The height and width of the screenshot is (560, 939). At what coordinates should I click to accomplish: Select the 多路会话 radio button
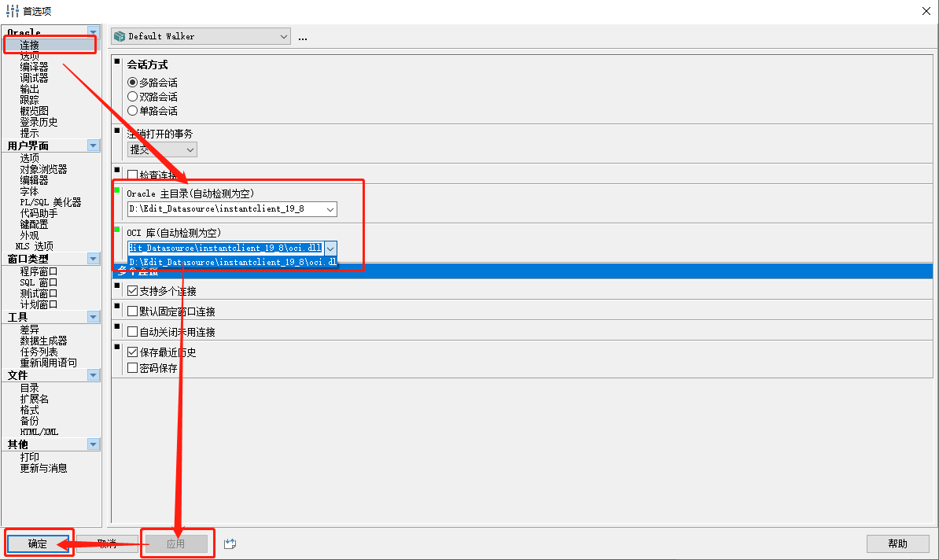coord(132,82)
